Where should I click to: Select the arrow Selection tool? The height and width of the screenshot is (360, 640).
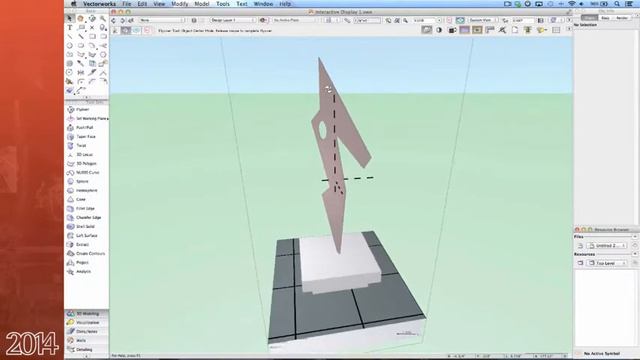(x=69, y=18)
